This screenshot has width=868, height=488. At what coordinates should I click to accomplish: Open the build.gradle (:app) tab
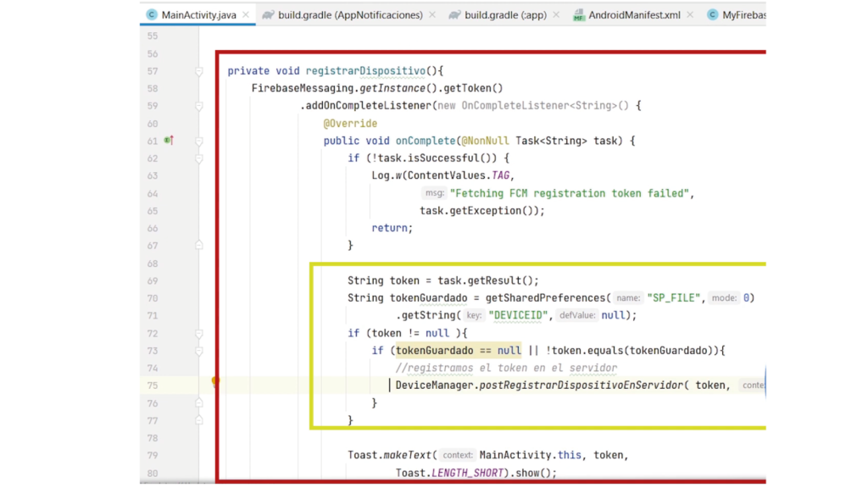click(x=507, y=15)
